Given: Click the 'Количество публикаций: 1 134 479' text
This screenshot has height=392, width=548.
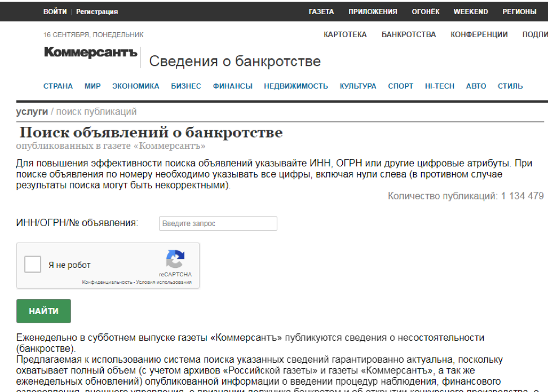Looking at the screenshot, I should (x=466, y=196).
